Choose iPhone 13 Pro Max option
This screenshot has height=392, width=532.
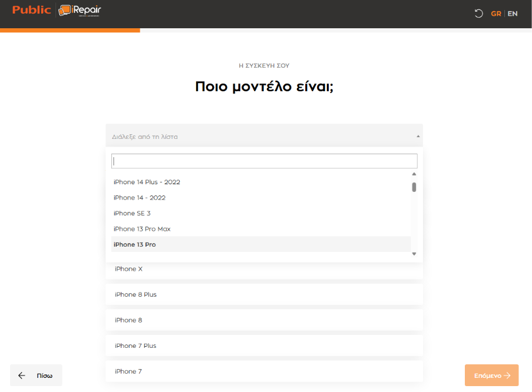pyautogui.click(x=142, y=229)
